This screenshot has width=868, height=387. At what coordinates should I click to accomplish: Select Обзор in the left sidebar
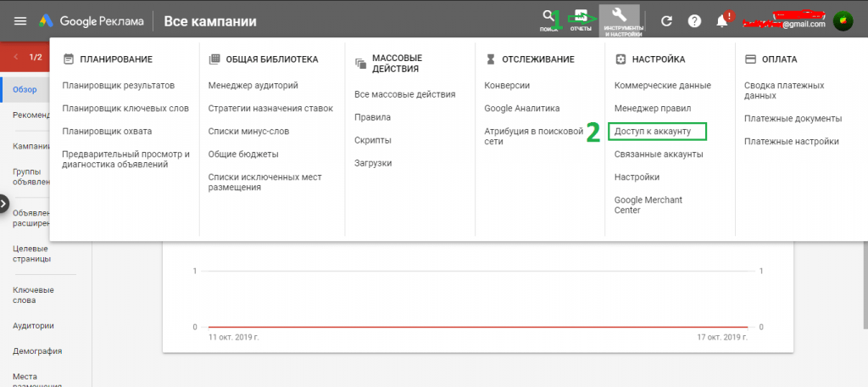click(25, 89)
